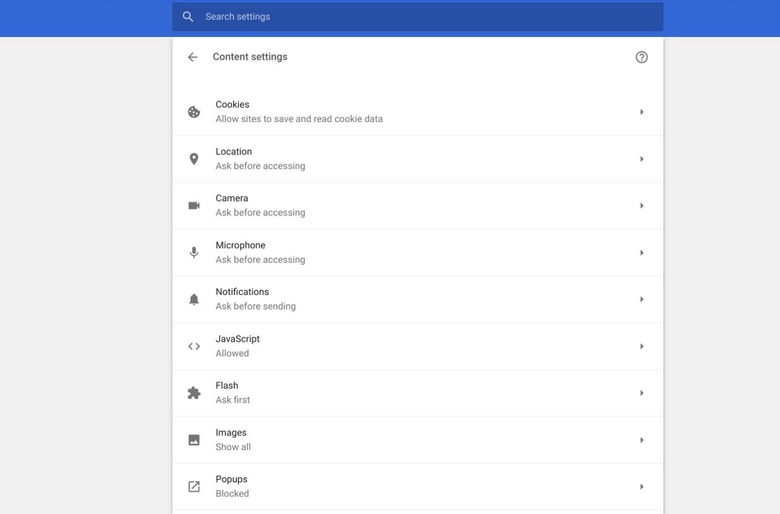Select the Location pin icon
Screen dimensions: 780x514
point(194,159)
